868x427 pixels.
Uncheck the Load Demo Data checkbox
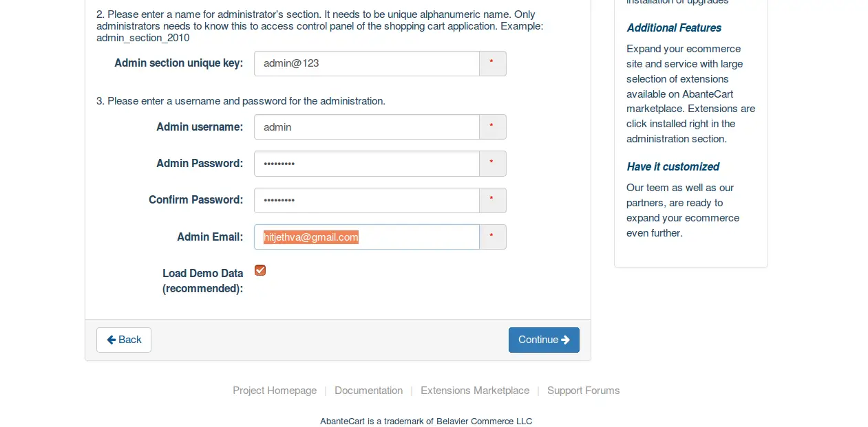(x=260, y=270)
